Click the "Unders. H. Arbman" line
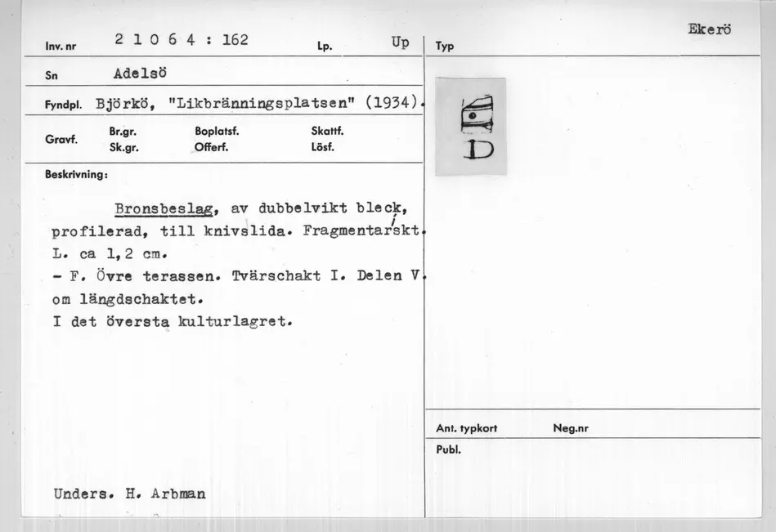The width and height of the screenshot is (776, 532). [129, 494]
